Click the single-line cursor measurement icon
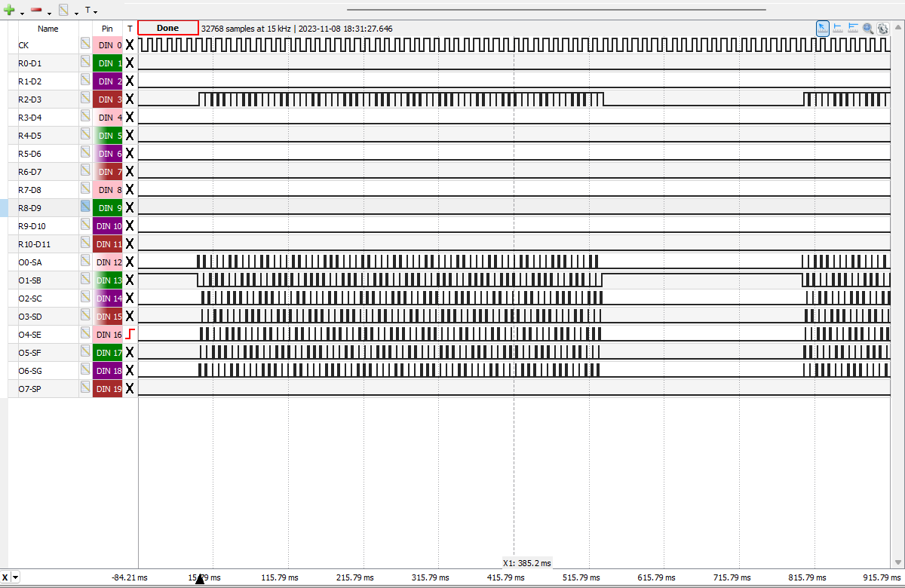 [838, 28]
